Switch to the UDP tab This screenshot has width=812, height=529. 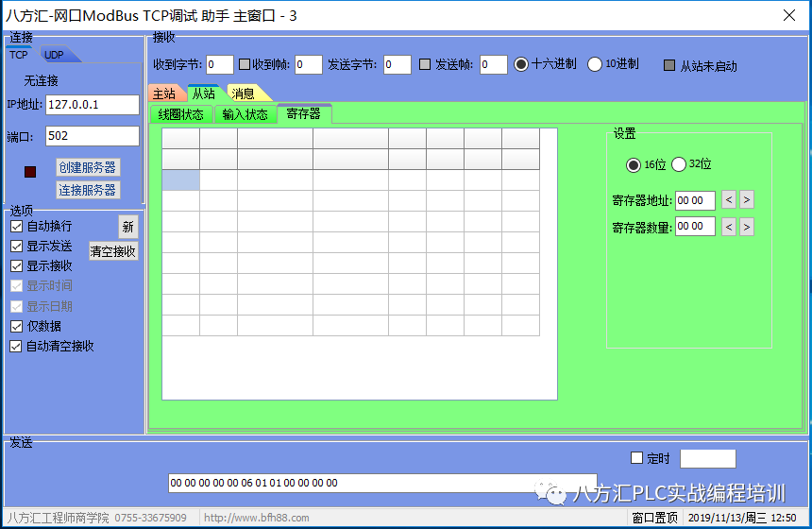[55, 55]
